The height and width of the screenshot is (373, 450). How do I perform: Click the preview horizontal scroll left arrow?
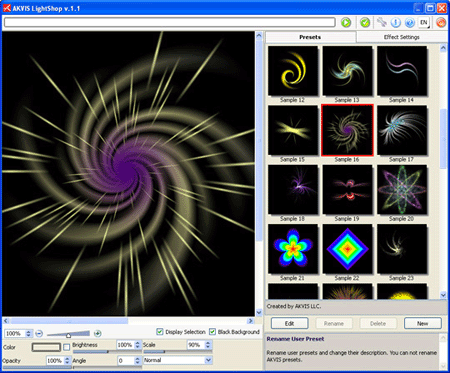(6, 321)
